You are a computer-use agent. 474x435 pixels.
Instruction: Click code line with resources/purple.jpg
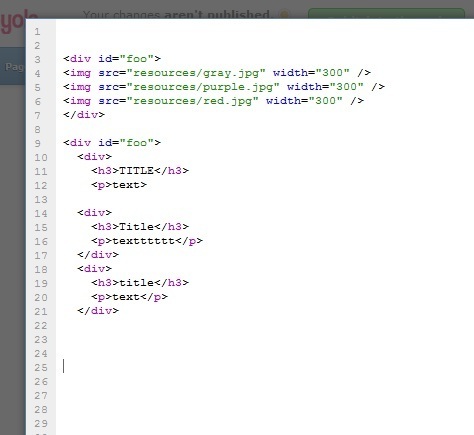[224, 87]
